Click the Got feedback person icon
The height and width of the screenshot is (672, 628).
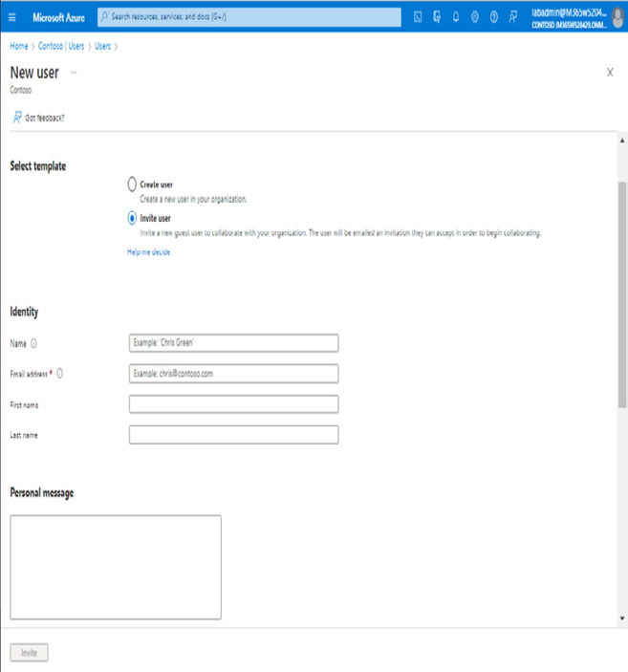(17, 118)
